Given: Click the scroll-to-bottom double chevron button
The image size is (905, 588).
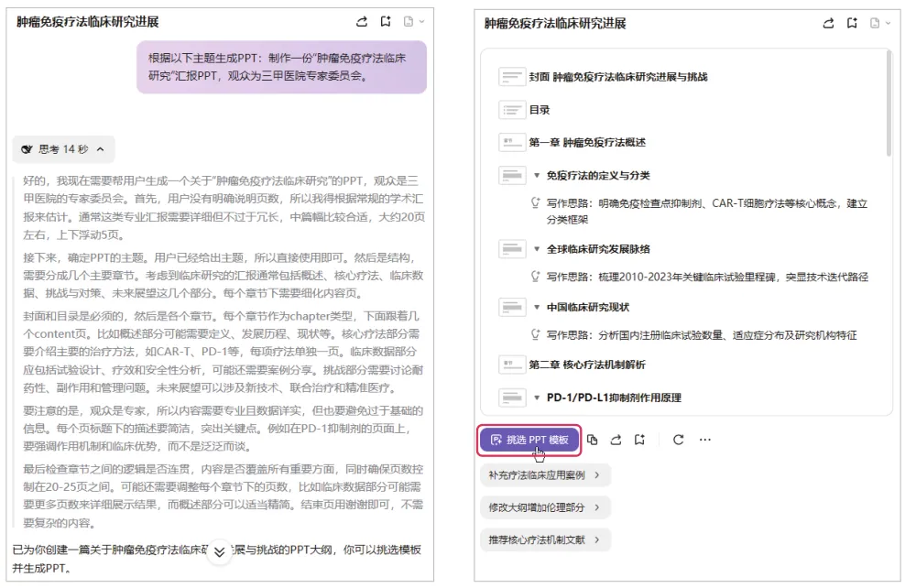Looking at the screenshot, I should tap(219, 552).
